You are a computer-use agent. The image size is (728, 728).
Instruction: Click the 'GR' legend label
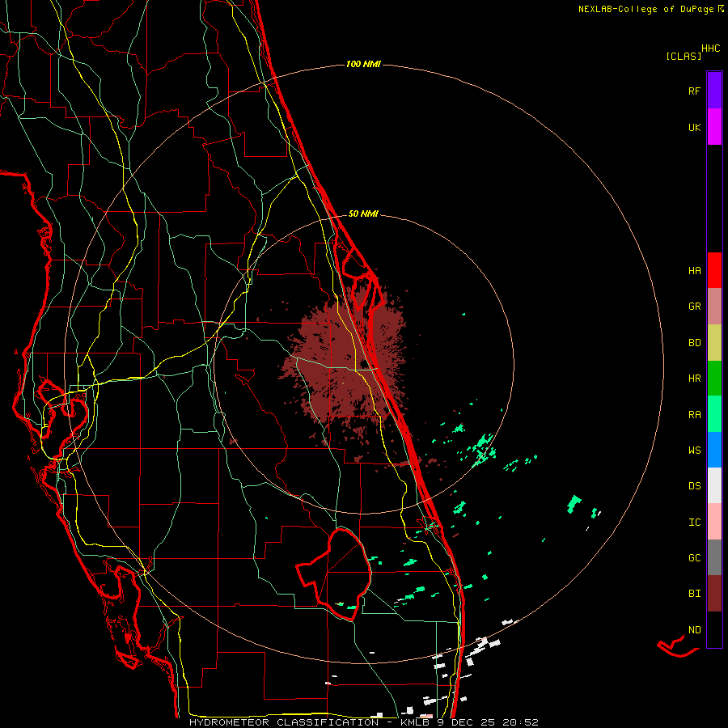pyautogui.click(x=694, y=307)
